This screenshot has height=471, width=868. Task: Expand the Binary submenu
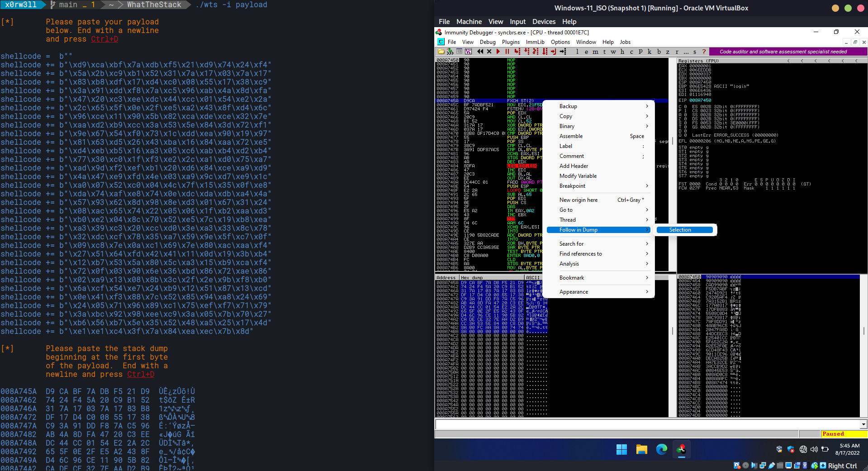598,126
